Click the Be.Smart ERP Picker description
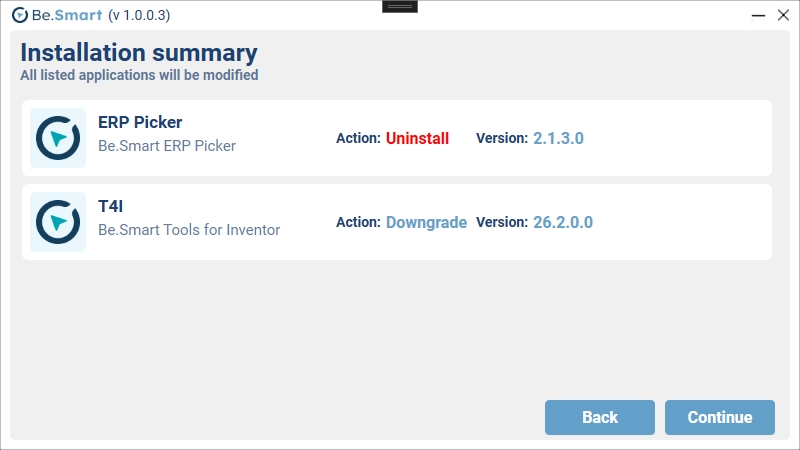 point(167,146)
